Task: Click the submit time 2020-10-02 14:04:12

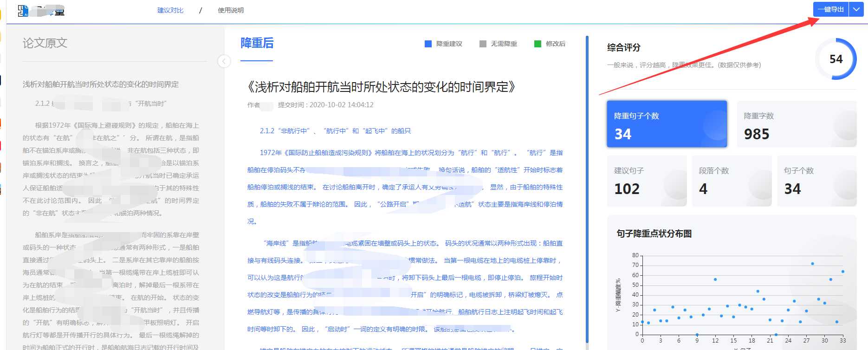Action: pyautogui.click(x=342, y=105)
